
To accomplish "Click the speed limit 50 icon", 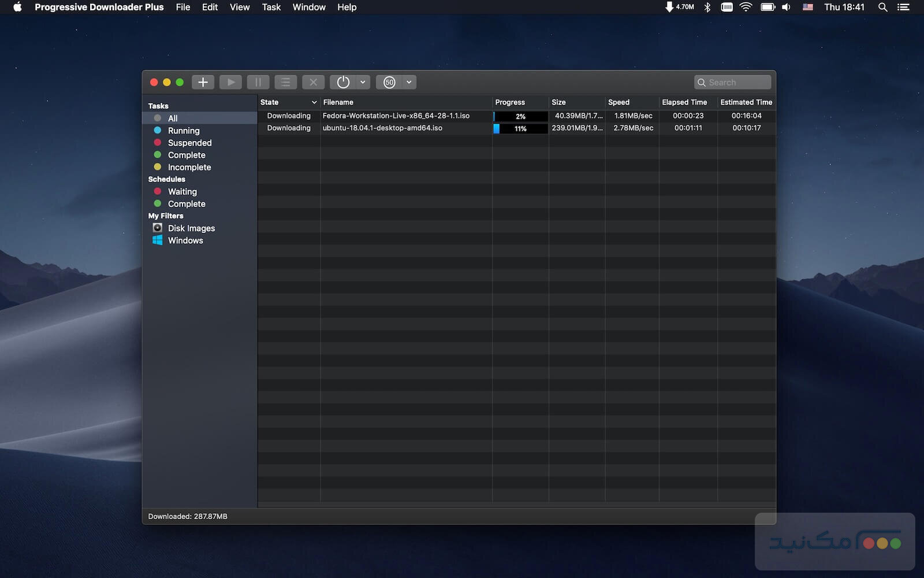I will [390, 81].
